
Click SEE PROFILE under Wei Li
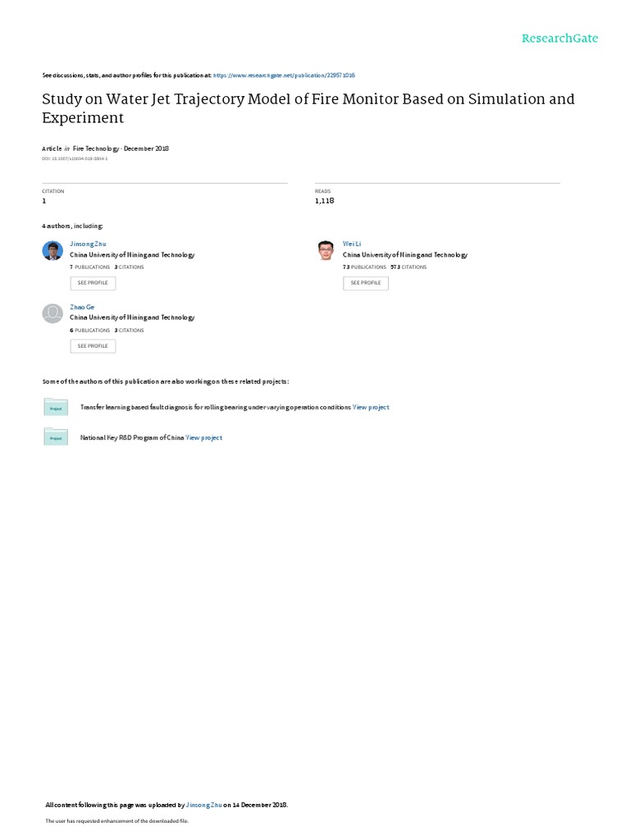click(x=366, y=283)
